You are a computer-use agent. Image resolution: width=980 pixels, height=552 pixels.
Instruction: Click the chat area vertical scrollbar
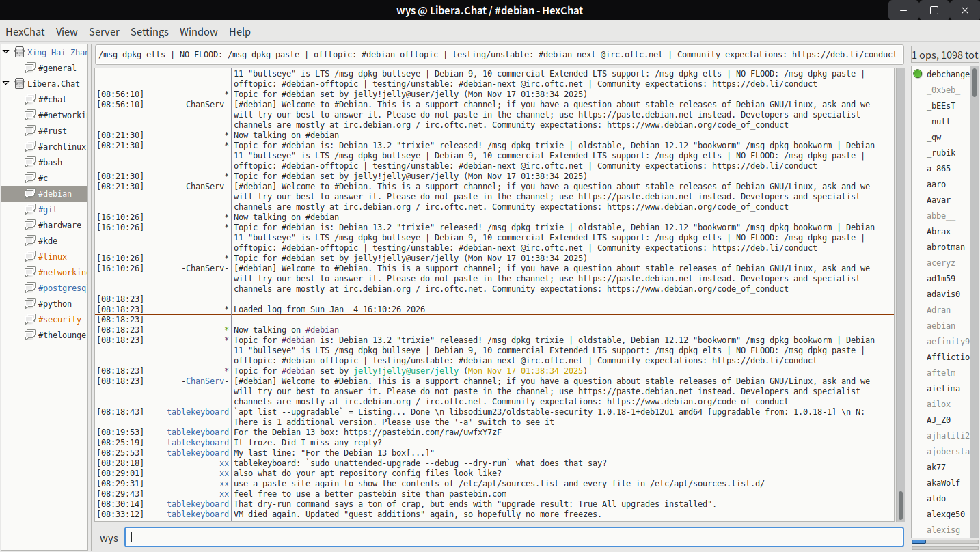tap(901, 506)
